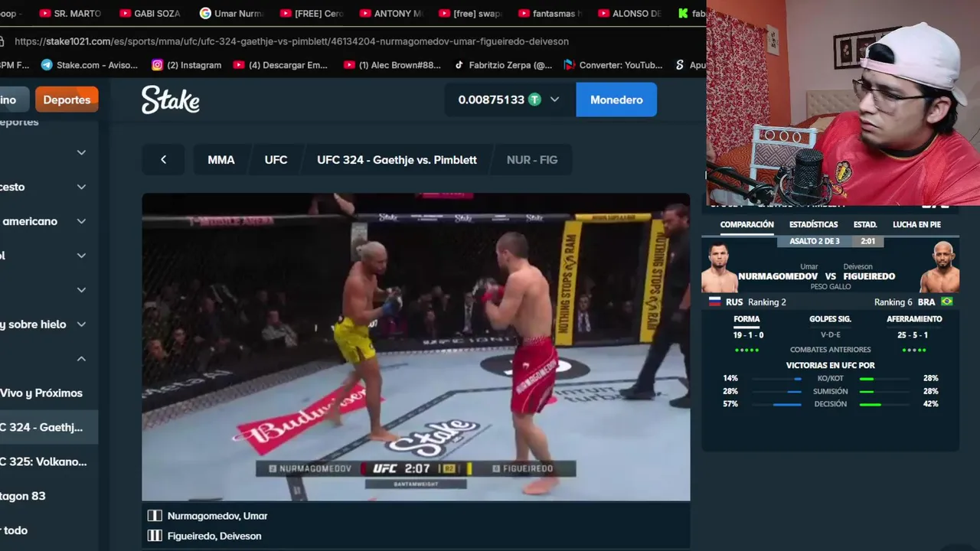Collapse the up chevron above 'Vivo y Próximos'
The image size is (980, 551).
click(x=81, y=358)
